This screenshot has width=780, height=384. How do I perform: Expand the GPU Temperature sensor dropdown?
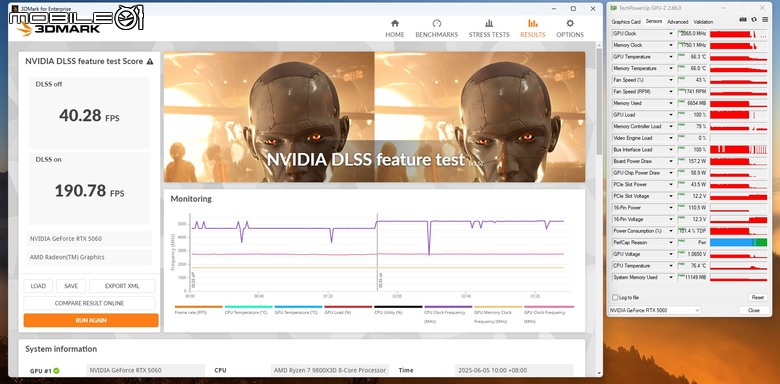(671, 57)
